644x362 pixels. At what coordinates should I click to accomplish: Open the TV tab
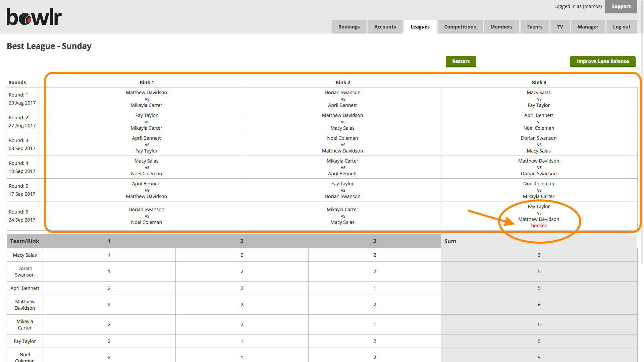click(560, 27)
